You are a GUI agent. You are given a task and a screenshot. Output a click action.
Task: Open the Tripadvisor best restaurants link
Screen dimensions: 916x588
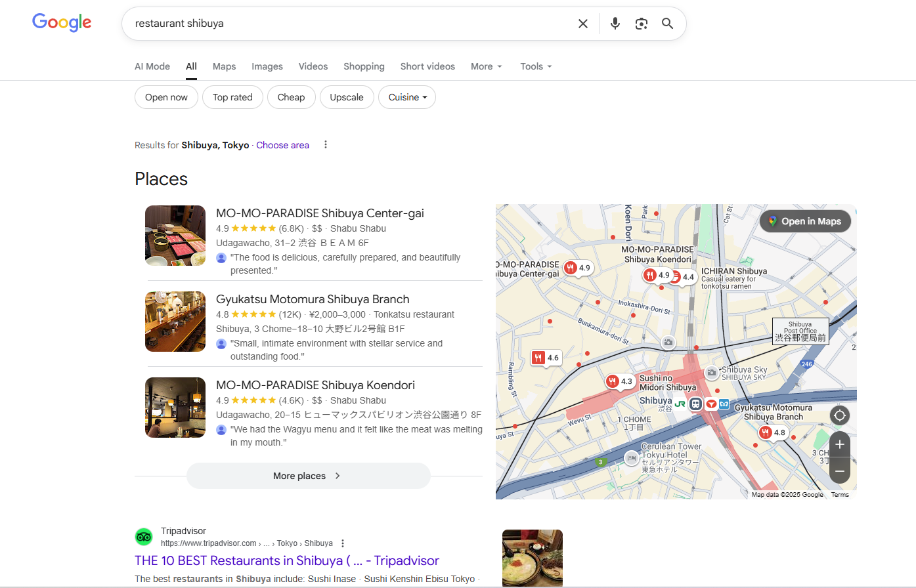(286, 560)
